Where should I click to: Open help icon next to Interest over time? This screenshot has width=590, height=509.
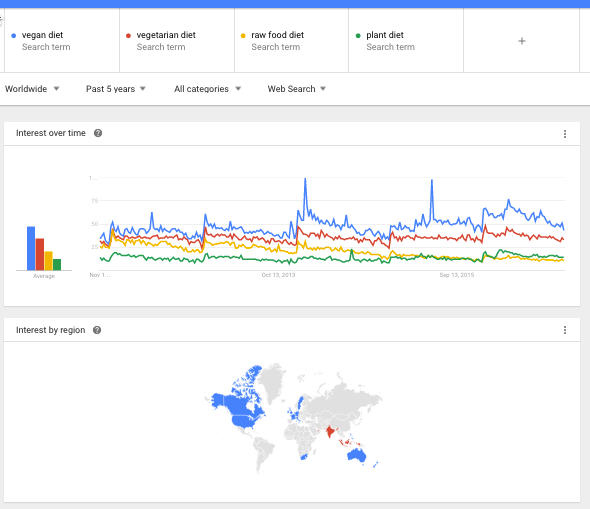click(98, 133)
